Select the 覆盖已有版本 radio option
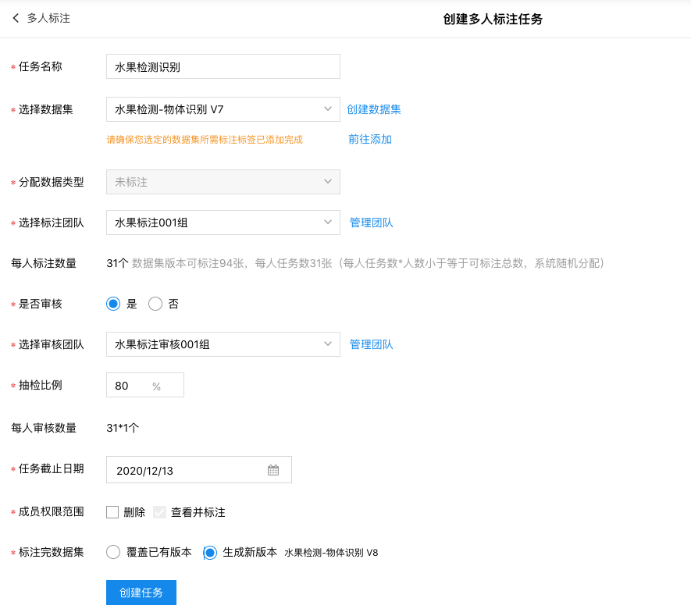 click(113, 552)
